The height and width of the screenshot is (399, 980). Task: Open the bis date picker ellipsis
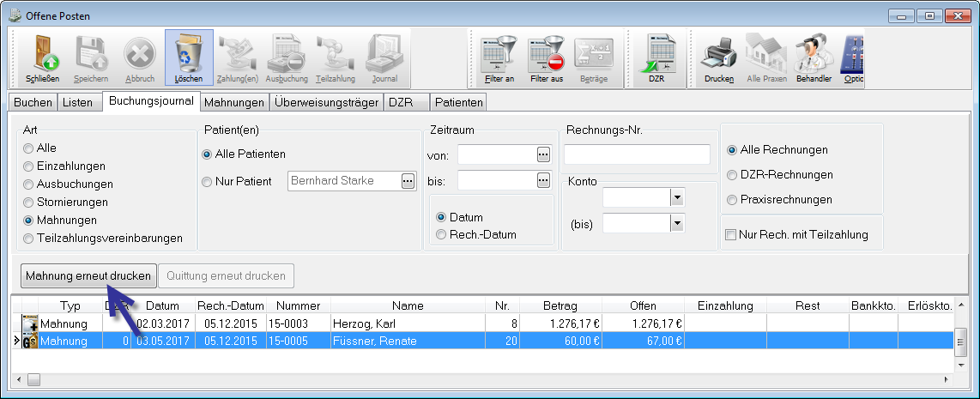(x=543, y=181)
